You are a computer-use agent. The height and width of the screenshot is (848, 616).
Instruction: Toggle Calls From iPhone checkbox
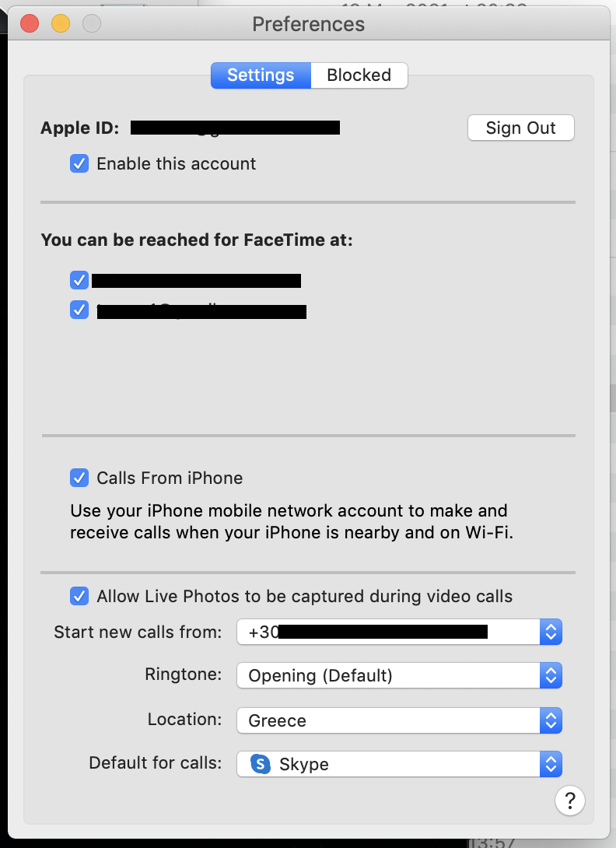(x=79, y=478)
